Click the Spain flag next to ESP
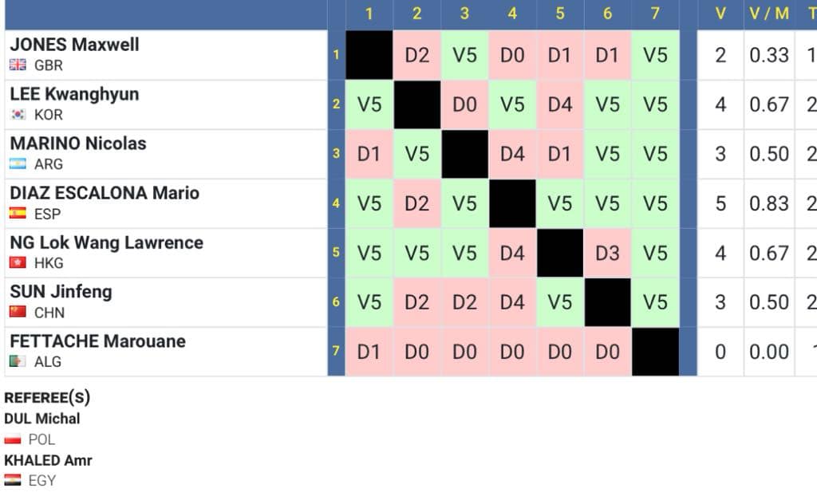817x504 pixels. click(x=18, y=214)
